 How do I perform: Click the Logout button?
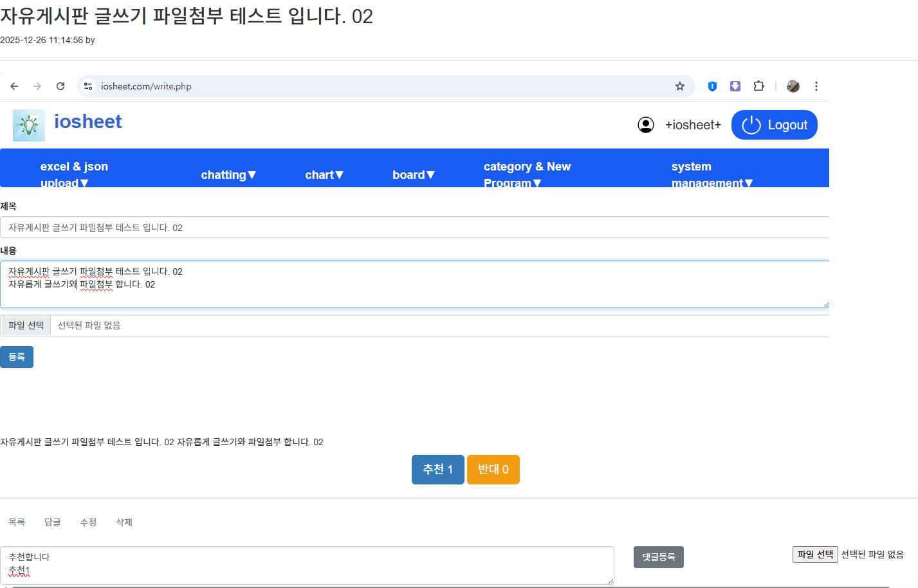pyautogui.click(x=774, y=125)
